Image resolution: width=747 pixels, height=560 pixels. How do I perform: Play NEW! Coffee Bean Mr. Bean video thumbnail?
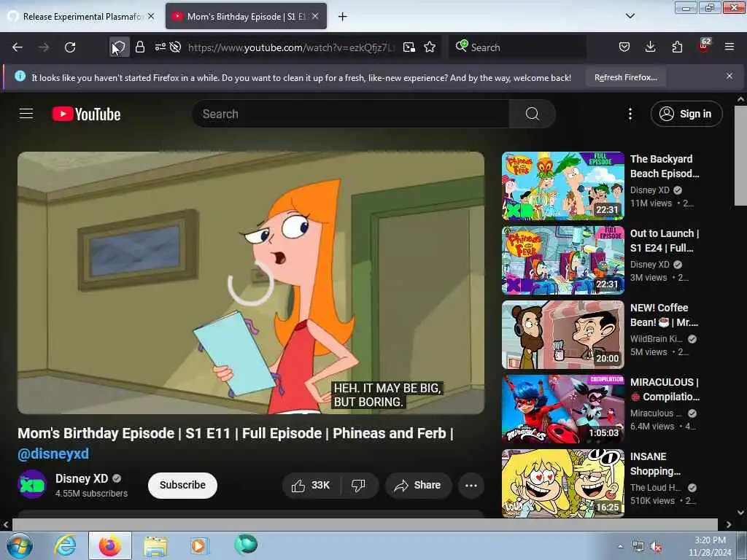pos(562,334)
